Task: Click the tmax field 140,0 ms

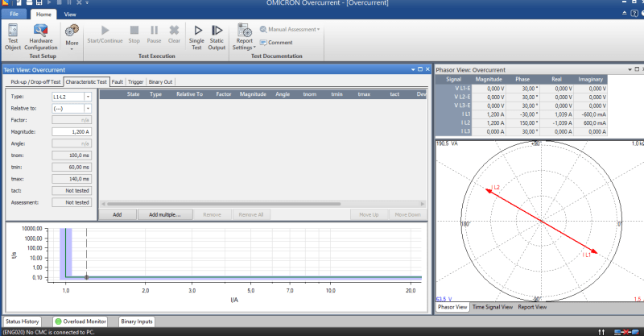Action: point(72,179)
